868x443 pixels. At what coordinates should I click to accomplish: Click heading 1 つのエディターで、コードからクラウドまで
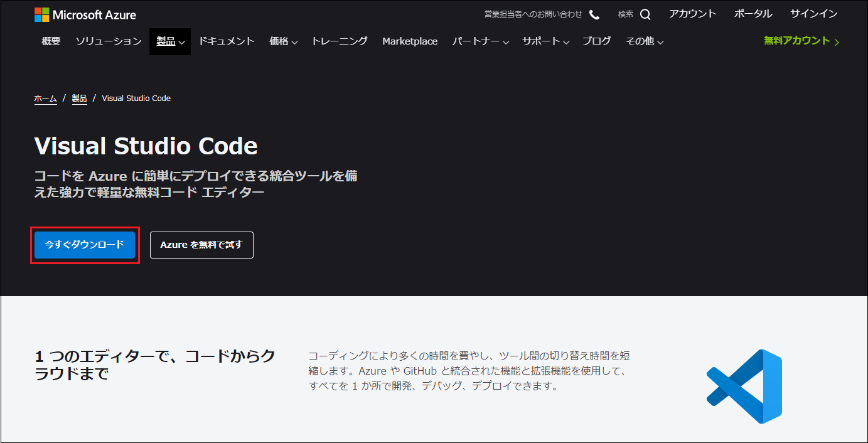[x=155, y=365]
